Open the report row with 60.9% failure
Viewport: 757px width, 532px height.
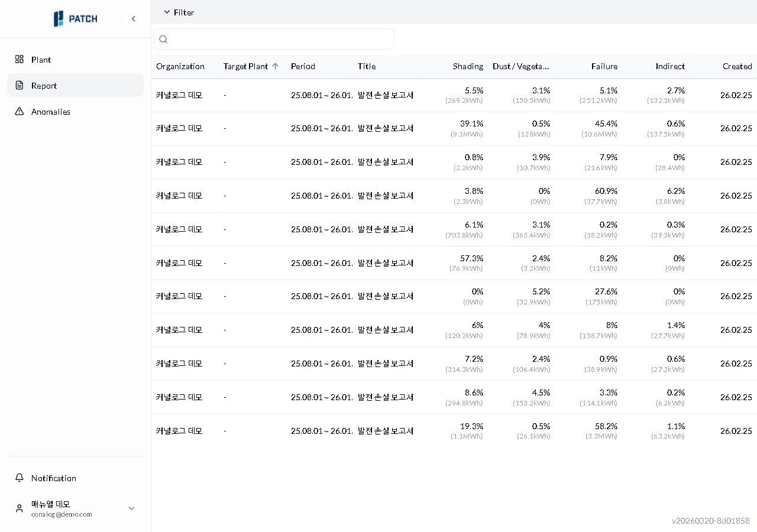tap(386, 196)
